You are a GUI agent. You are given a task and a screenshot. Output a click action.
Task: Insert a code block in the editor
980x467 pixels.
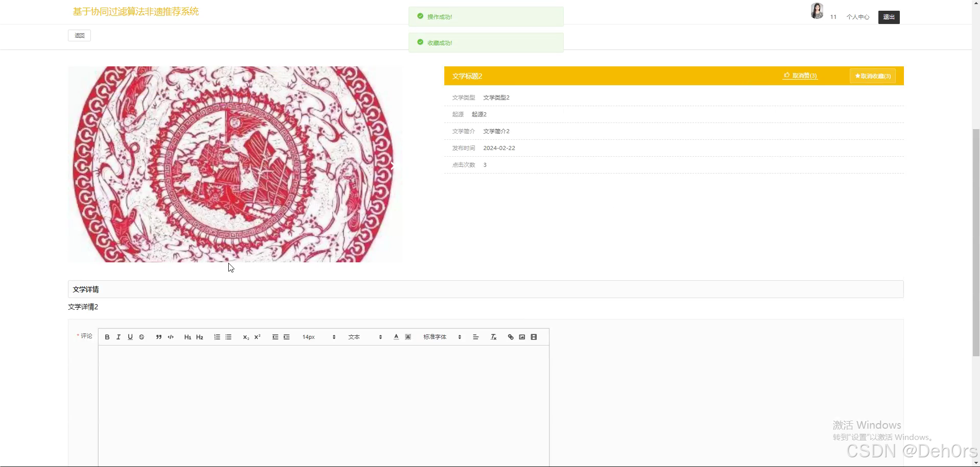(171, 337)
